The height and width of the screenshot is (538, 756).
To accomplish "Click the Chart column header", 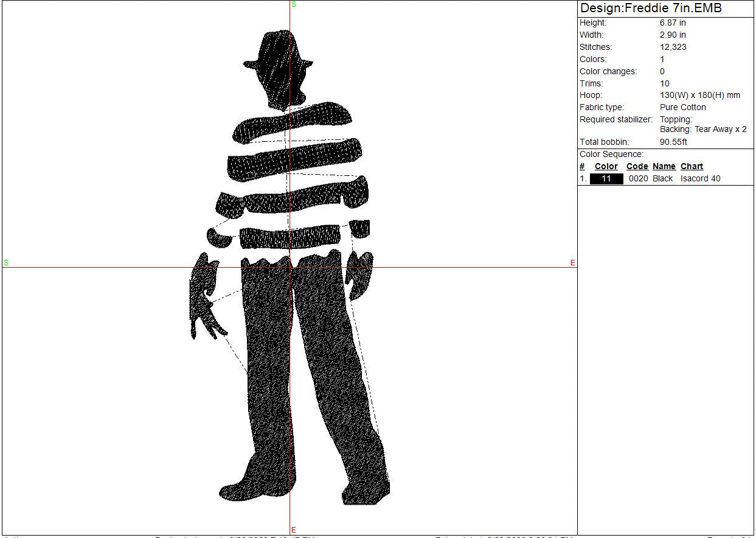I will click(x=692, y=166).
